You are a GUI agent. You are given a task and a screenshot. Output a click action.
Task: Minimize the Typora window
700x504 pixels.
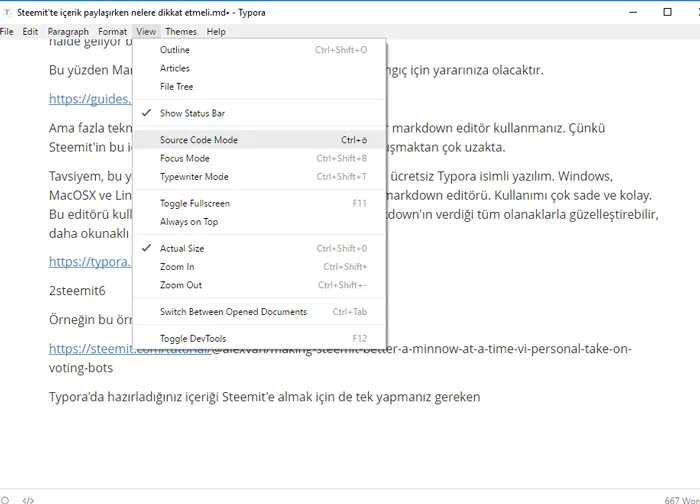coord(633,12)
